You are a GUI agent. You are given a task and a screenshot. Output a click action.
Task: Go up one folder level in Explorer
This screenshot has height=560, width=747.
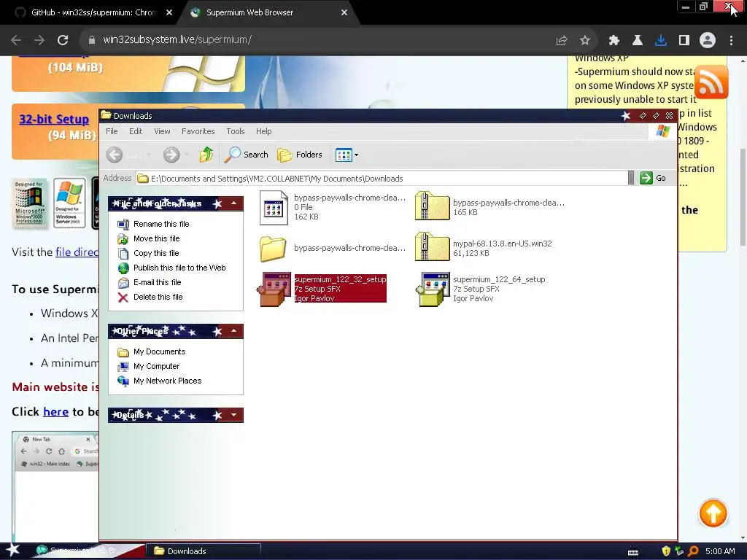click(x=206, y=155)
